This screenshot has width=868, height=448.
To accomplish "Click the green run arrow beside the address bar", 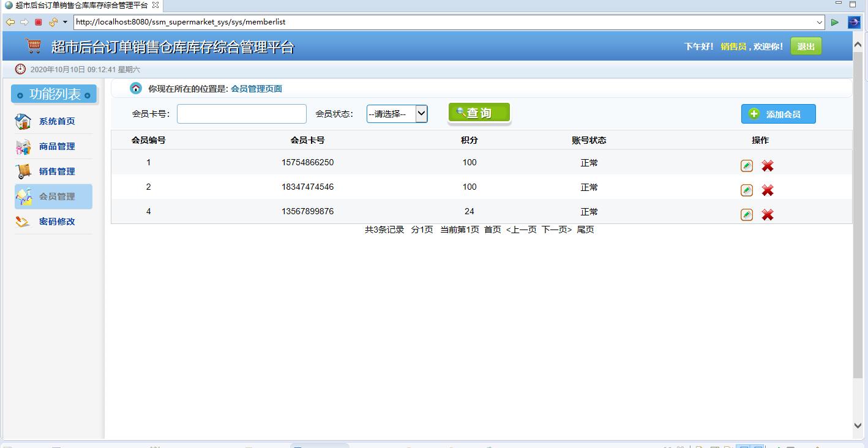I will [835, 21].
